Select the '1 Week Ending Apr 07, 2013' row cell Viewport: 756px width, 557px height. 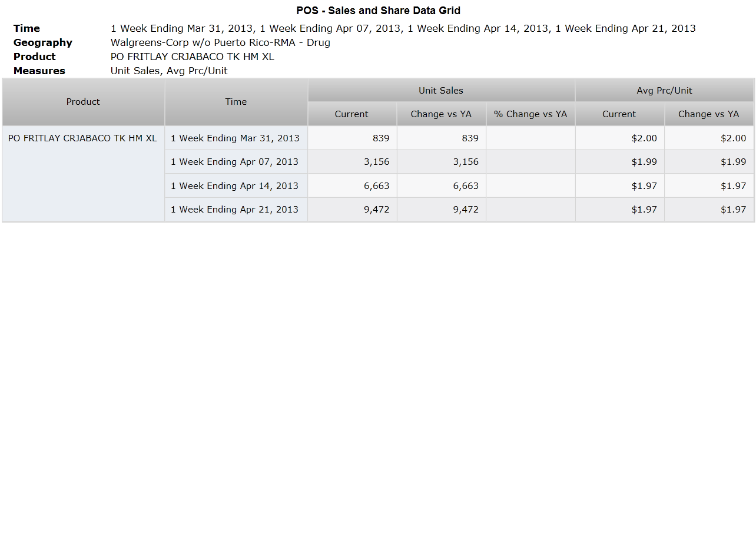coord(236,162)
